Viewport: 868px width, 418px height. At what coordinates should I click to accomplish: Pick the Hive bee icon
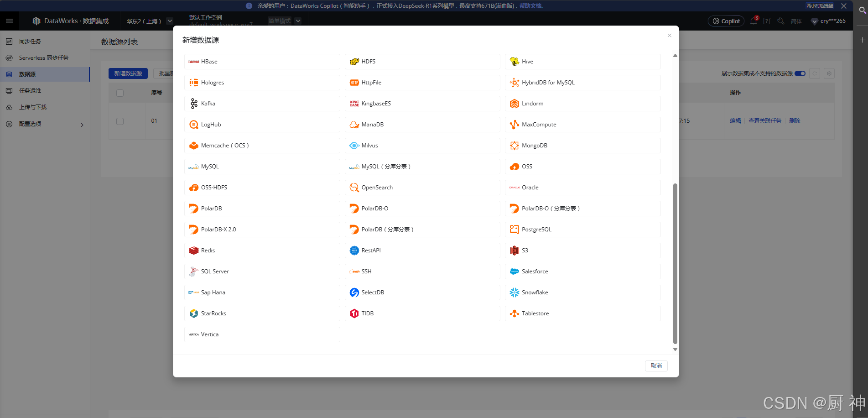point(515,62)
